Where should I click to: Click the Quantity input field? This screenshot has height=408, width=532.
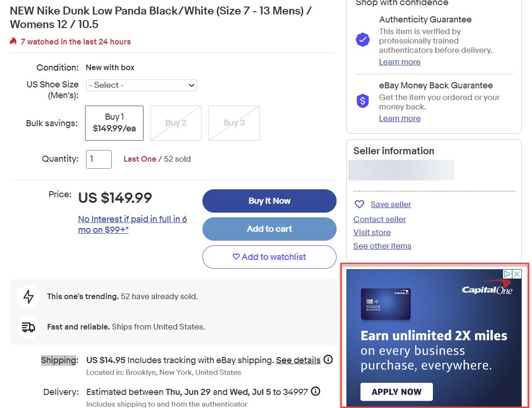coord(99,159)
